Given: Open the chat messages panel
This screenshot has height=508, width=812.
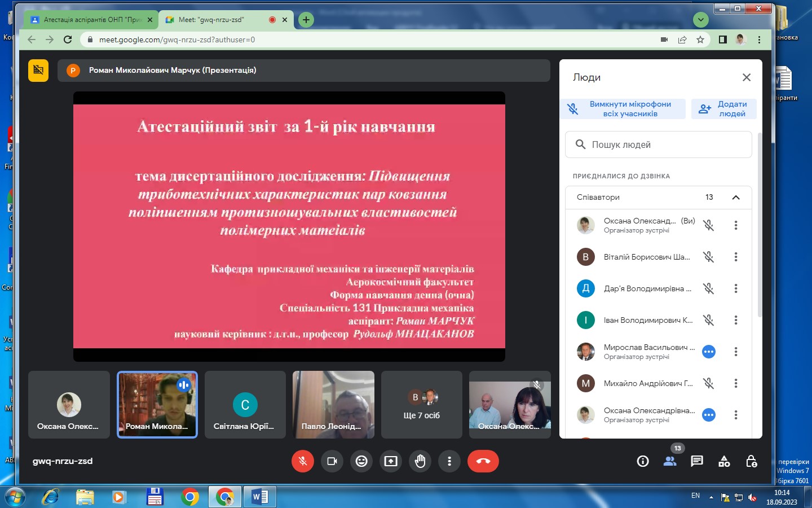Looking at the screenshot, I should point(697,461).
